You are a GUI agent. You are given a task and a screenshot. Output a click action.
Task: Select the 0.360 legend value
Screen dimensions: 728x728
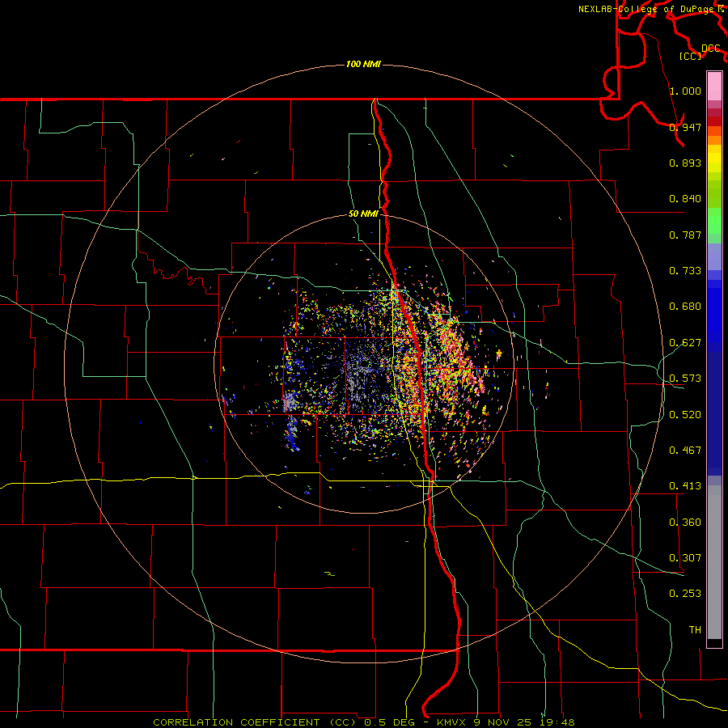click(x=685, y=523)
